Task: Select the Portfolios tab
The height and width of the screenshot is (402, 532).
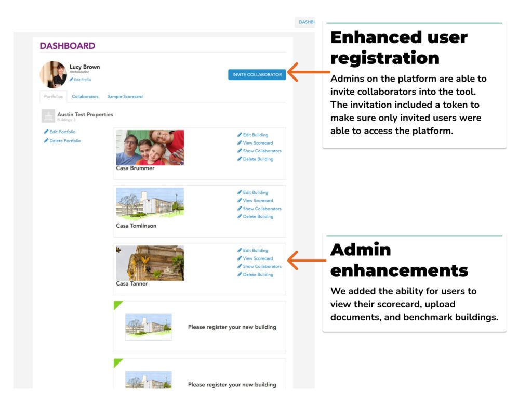Action: 53,96
